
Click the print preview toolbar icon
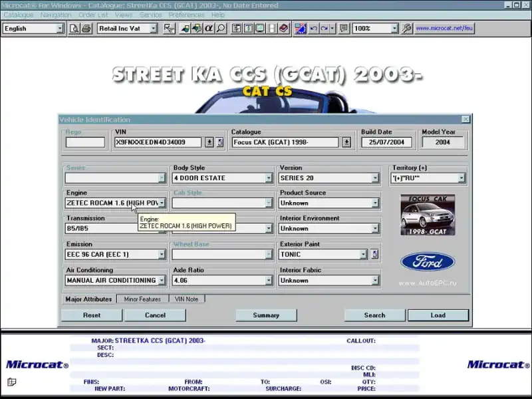click(74, 29)
